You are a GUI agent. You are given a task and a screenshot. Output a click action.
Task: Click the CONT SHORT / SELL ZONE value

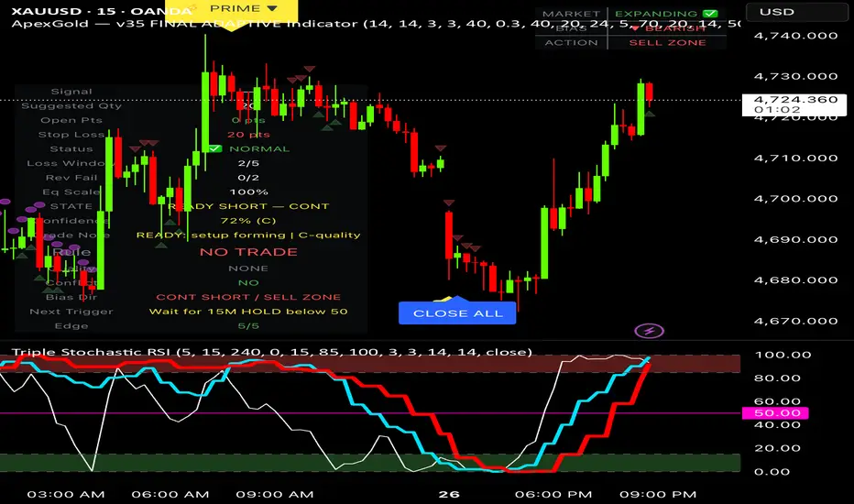248,297
